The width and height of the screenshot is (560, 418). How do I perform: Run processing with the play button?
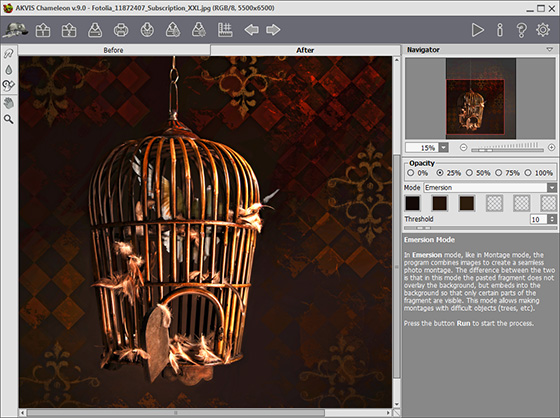(x=478, y=30)
